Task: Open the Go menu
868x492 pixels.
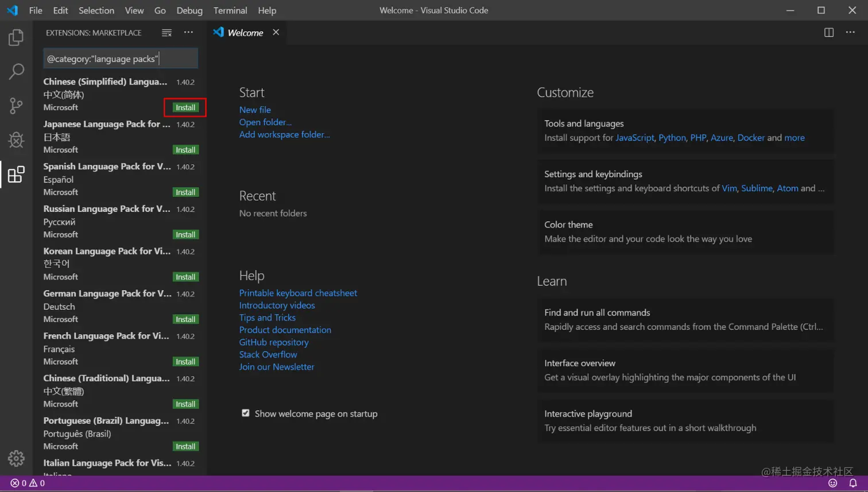Action: pyautogui.click(x=160, y=10)
